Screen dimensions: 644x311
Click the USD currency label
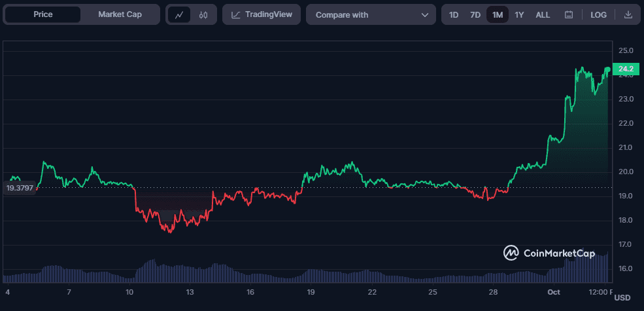[x=622, y=298]
